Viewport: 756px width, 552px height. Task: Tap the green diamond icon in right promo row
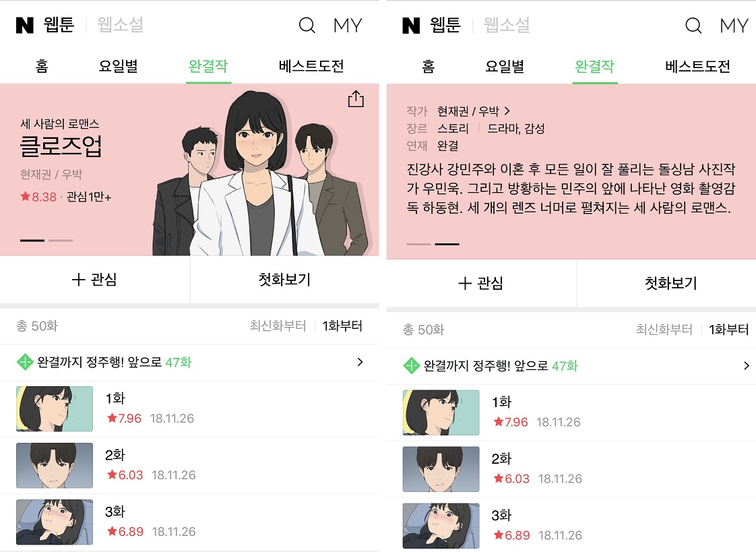pyautogui.click(x=411, y=366)
